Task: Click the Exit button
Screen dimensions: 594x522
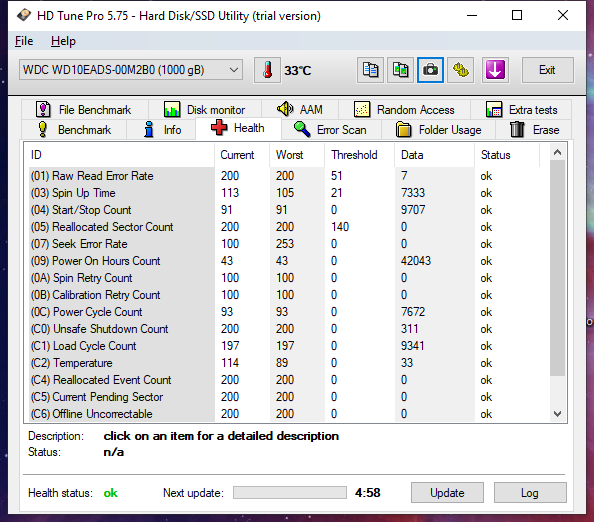Action: point(547,70)
